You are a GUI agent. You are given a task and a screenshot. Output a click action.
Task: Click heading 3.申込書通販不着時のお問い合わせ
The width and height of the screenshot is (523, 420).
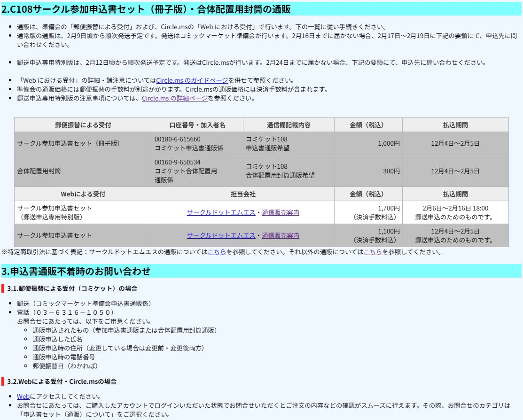pyautogui.click(x=261, y=271)
